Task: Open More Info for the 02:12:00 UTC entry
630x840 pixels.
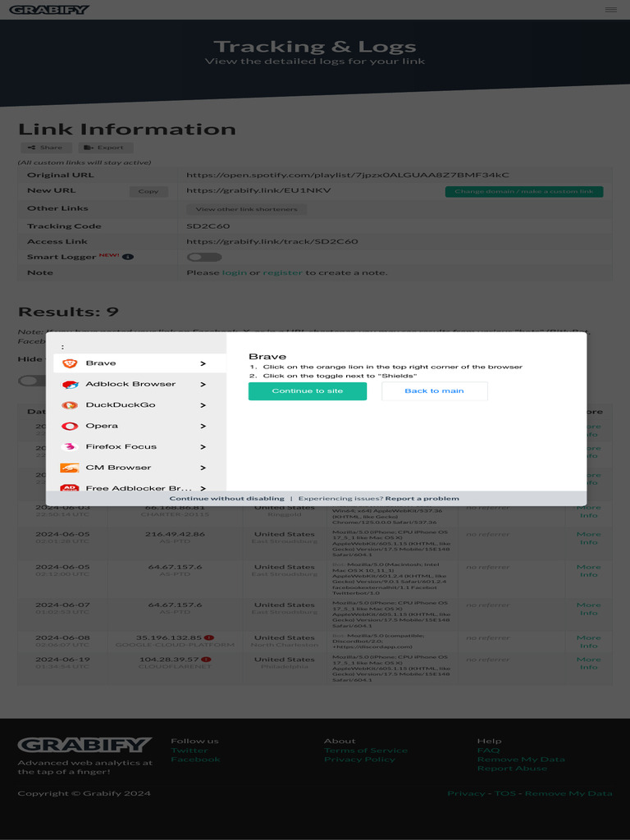Action: [589, 571]
